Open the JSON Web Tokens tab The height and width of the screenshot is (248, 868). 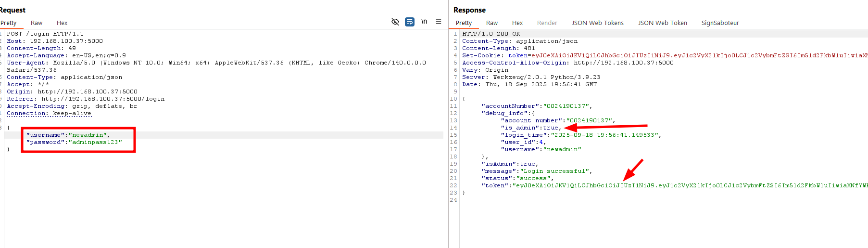[x=597, y=23]
